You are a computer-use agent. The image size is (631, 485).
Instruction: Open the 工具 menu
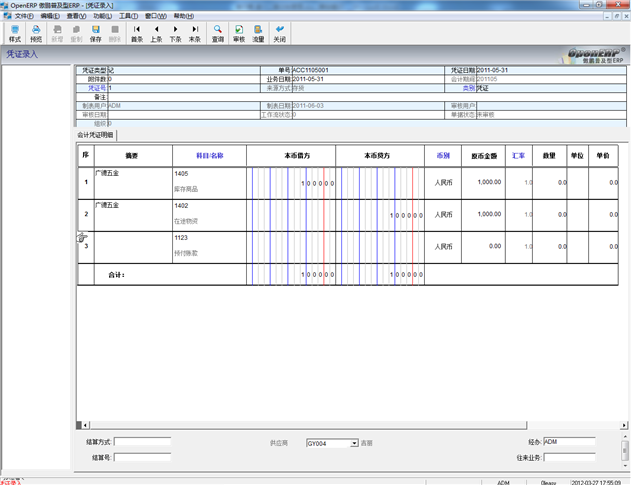coord(128,16)
